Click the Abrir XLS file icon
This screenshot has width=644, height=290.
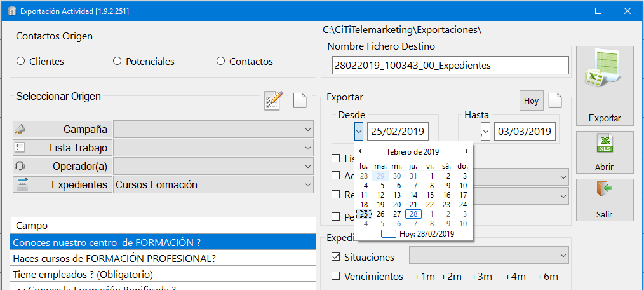pos(605,144)
